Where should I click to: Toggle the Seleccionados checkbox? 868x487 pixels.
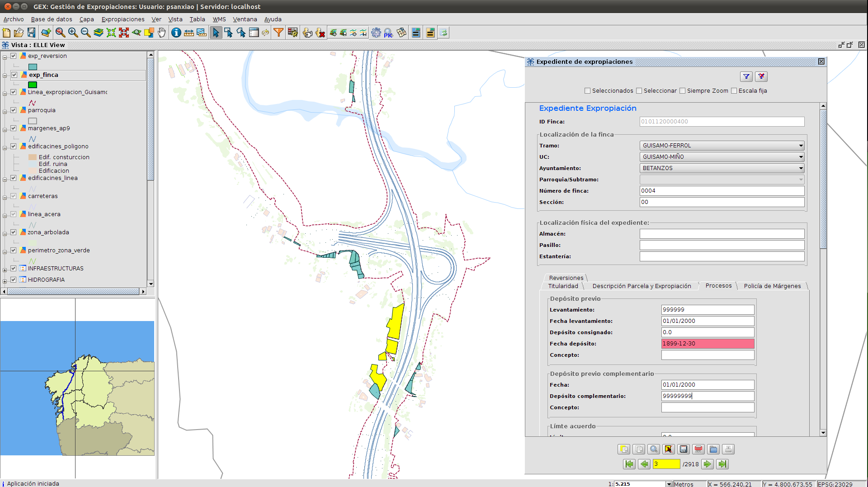pyautogui.click(x=587, y=91)
